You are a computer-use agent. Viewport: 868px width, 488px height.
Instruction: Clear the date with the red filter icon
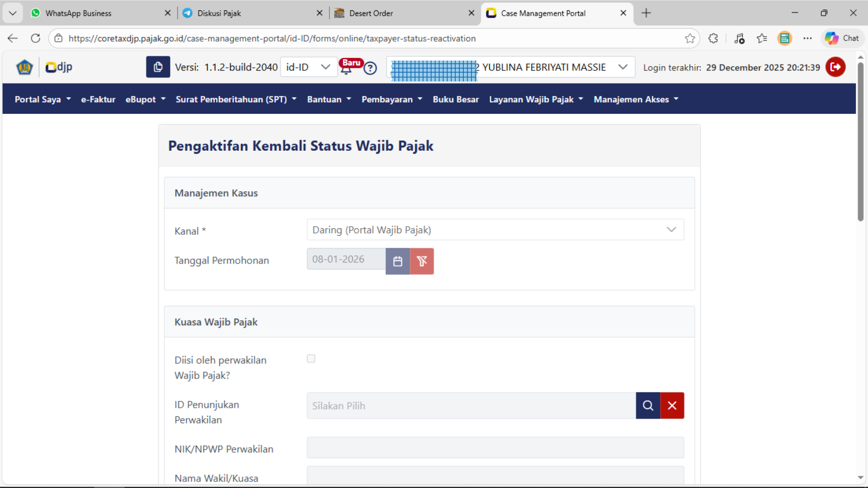point(422,261)
